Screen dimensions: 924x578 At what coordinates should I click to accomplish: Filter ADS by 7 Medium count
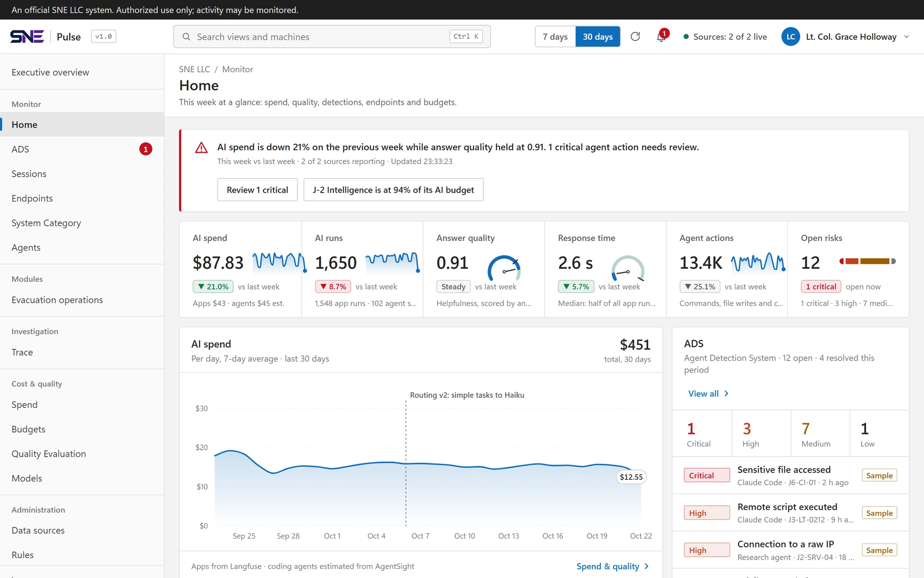pos(820,433)
